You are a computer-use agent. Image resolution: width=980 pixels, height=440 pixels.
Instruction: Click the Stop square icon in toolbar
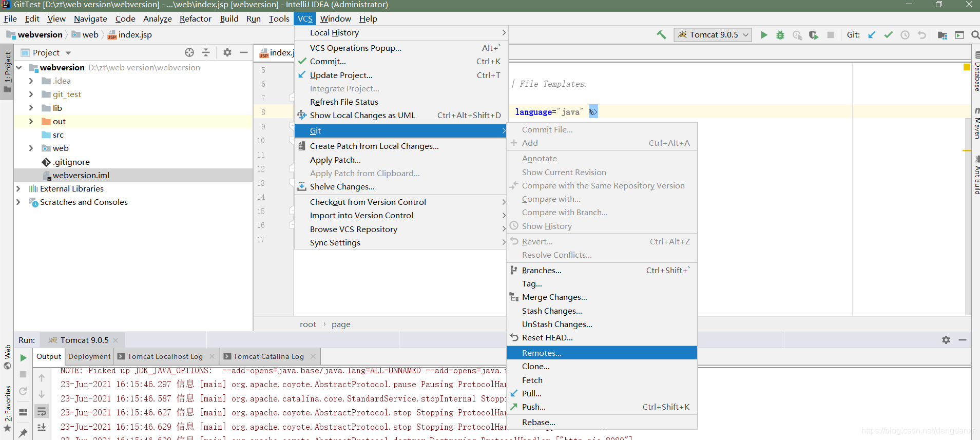coord(831,35)
